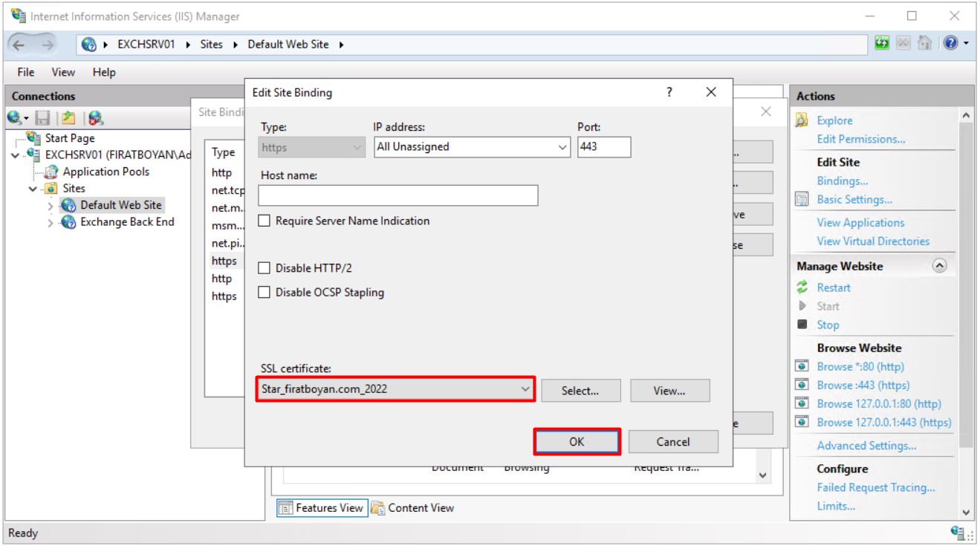The width and height of the screenshot is (980, 546).
Task: Click the Host name text field
Action: click(x=397, y=195)
